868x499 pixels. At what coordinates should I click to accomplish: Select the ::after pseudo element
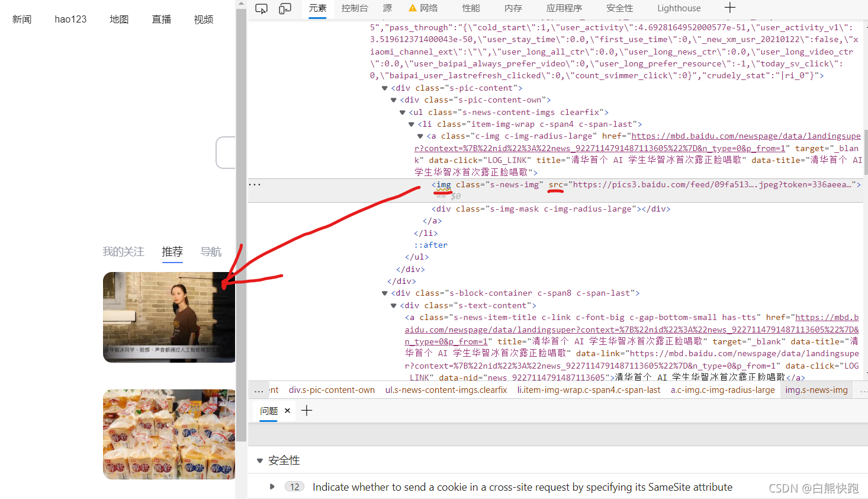coord(430,245)
